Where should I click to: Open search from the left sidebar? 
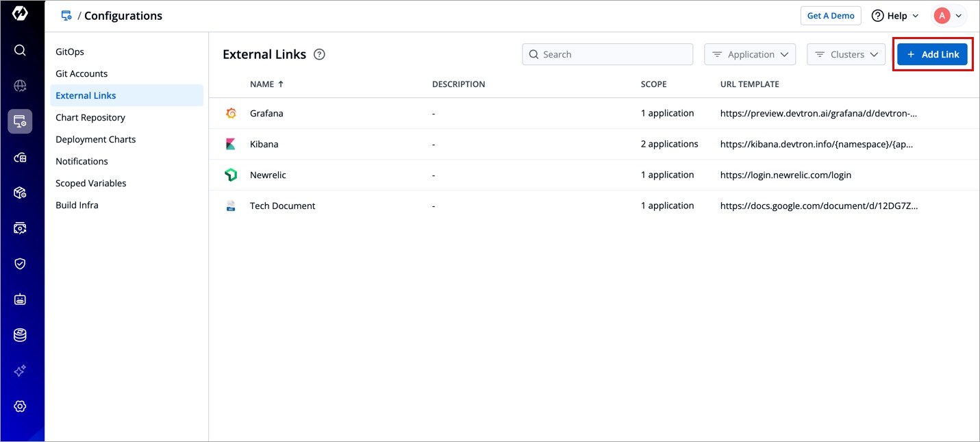coord(20,50)
